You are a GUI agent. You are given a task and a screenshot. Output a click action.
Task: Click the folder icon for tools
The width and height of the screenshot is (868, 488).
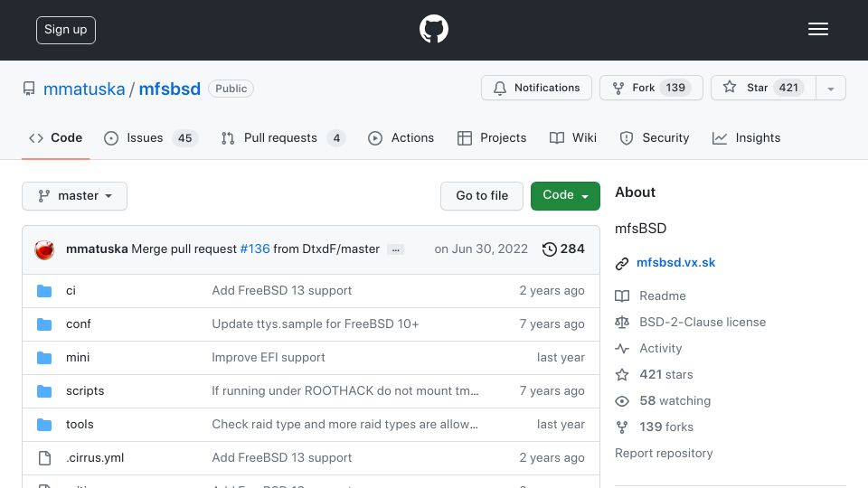pos(44,425)
